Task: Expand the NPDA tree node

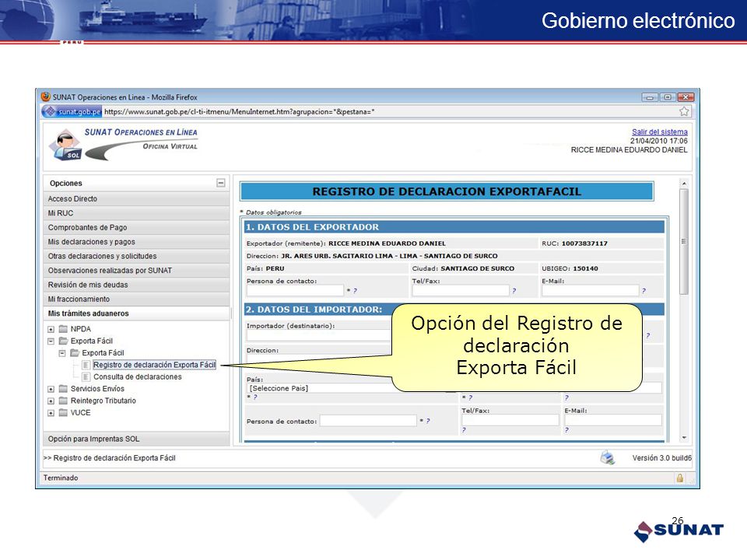Action: click(51, 329)
